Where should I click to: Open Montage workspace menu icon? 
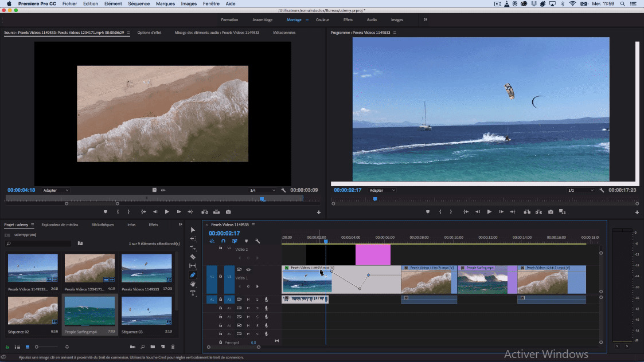click(307, 19)
